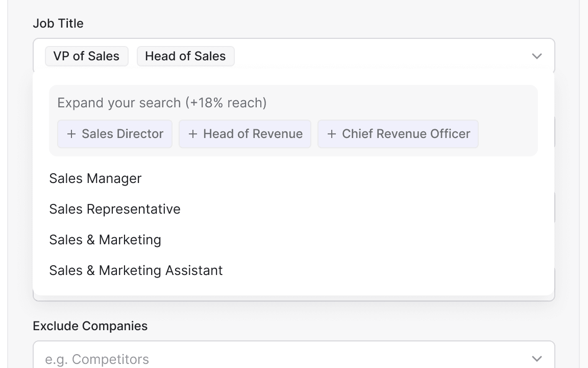Click the Expand your search heading
The image size is (588, 368).
pos(162,103)
